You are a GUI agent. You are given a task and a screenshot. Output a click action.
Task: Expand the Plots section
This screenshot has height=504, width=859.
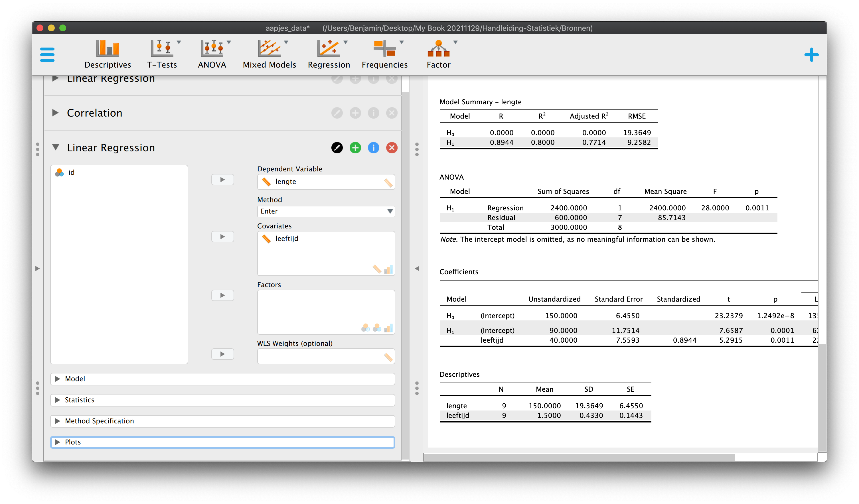[223, 442]
